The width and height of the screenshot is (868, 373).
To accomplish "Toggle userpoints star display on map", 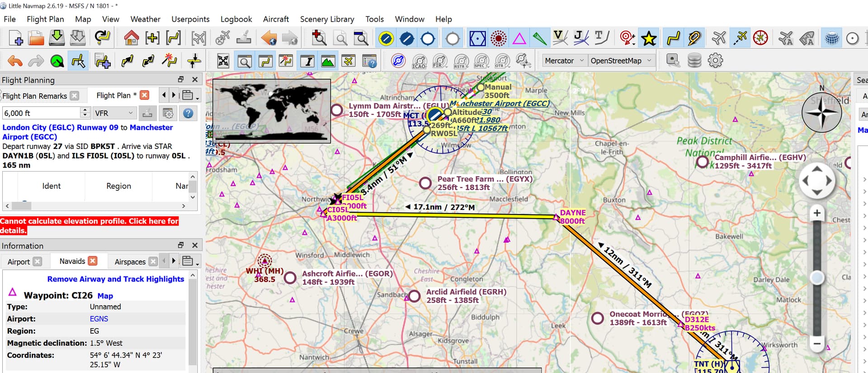I will click(x=649, y=38).
